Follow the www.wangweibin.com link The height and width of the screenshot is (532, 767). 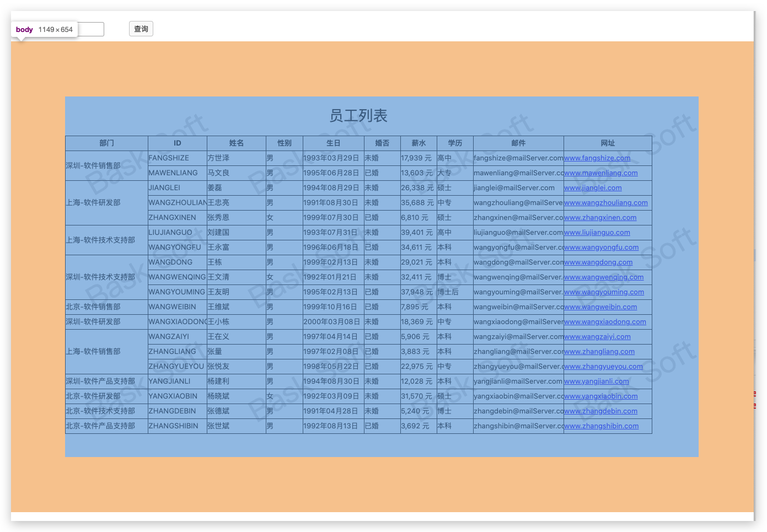(x=600, y=307)
